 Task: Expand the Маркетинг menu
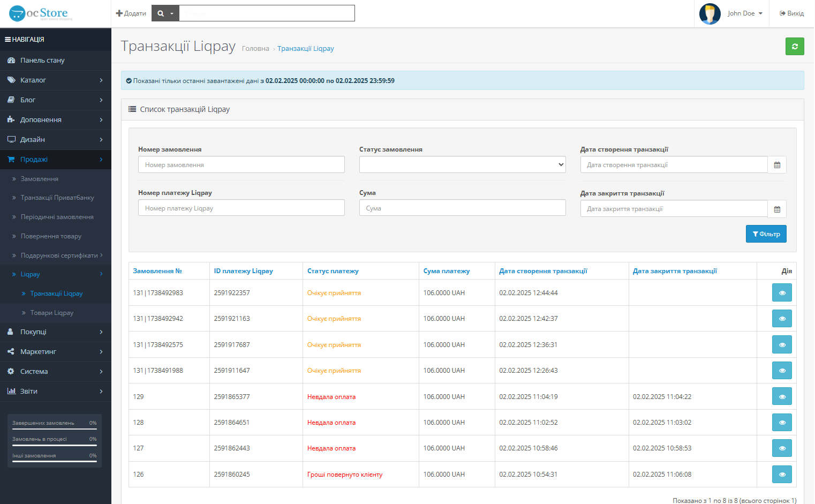(56, 352)
